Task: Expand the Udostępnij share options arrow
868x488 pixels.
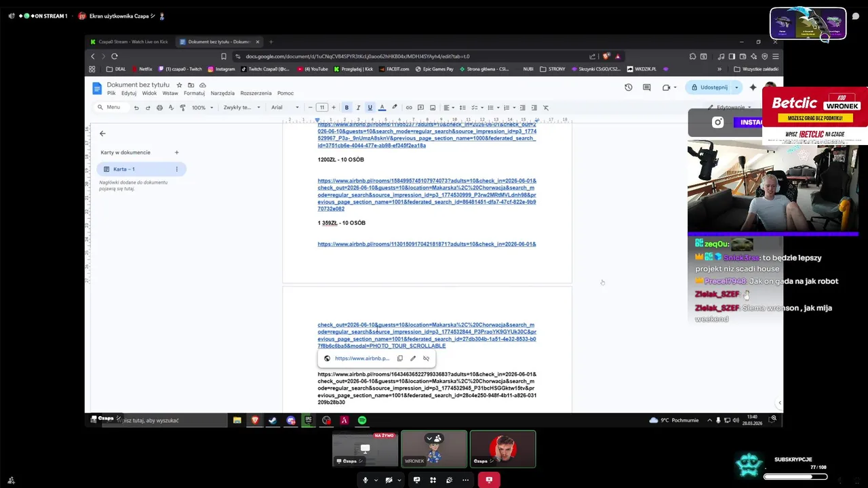Action: pos(736,87)
